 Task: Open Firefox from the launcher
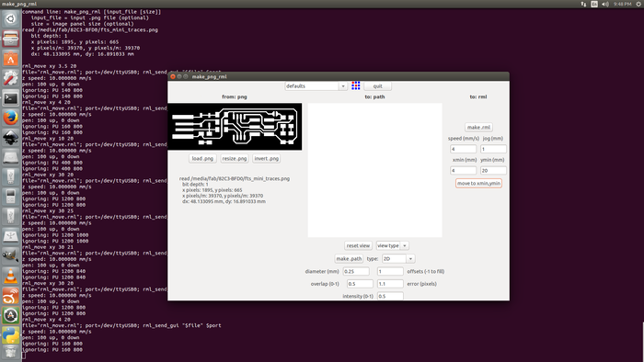[x=11, y=118]
